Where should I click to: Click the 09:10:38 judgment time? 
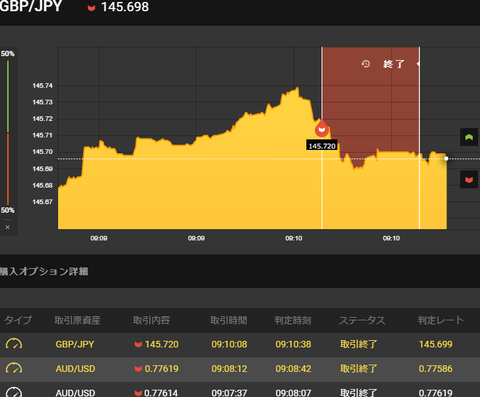coord(293,344)
